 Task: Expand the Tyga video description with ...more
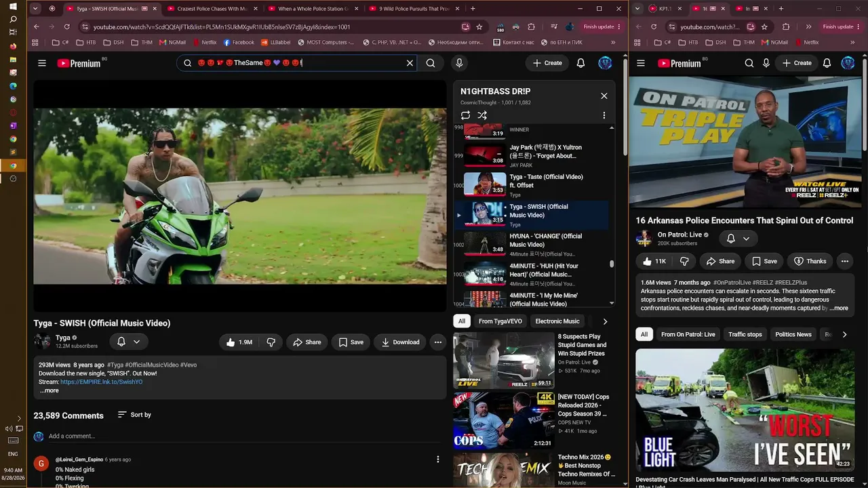(50, 390)
